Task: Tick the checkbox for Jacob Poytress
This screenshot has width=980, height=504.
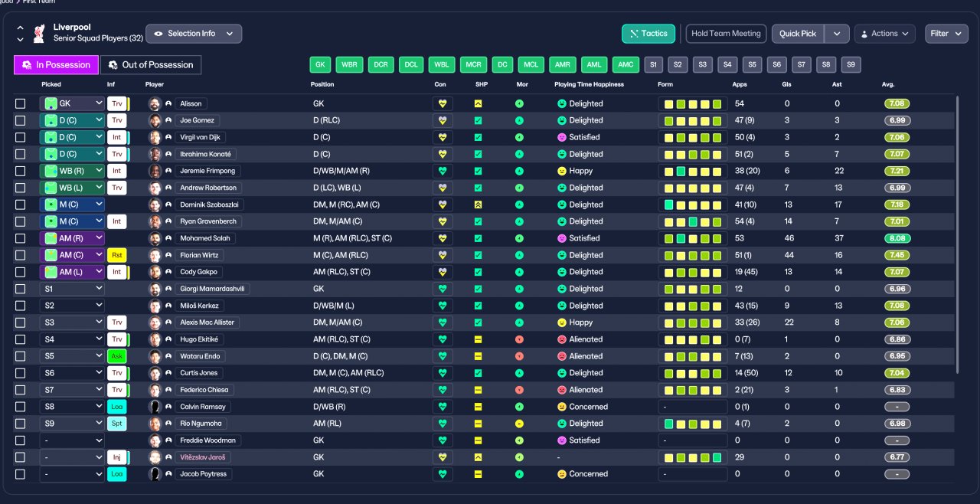Action: click(21, 474)
